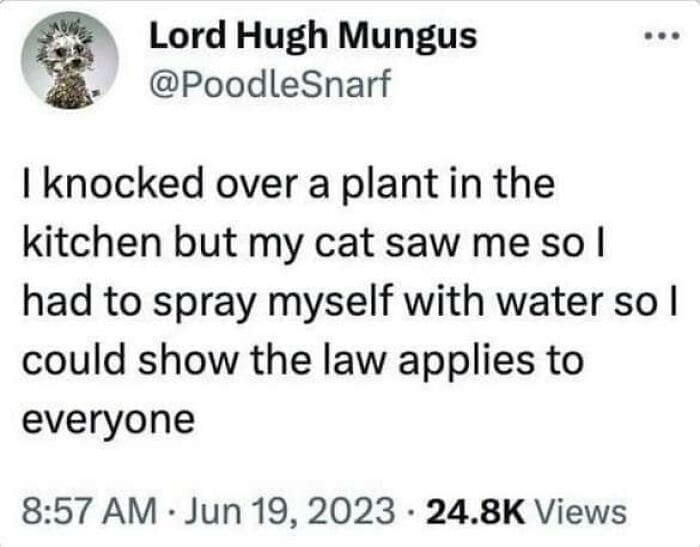Image resolution: width=700 pixels, height=547 pixels.
Task: Select the line 'had to spray myself'
Action: [350, 302]
